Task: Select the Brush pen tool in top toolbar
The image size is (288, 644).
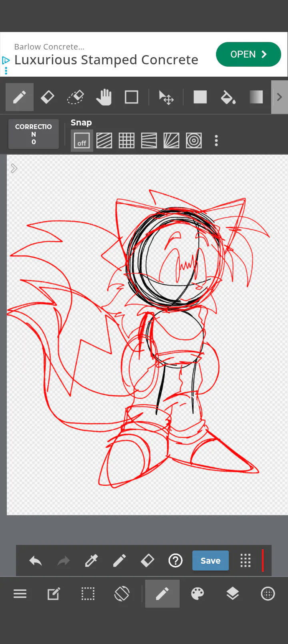Action: [x=20, y=97]
